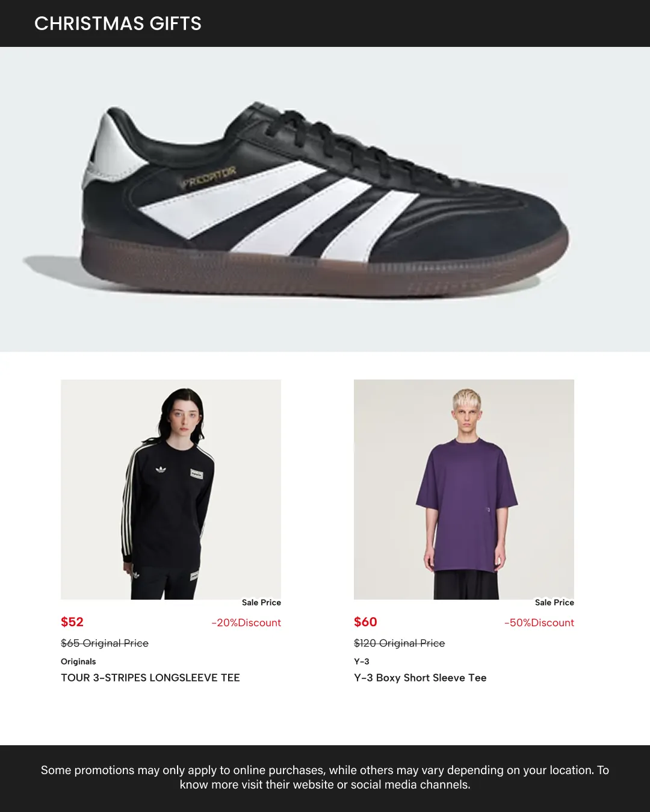650x812 pixels.
Task: Select the $52 sale price
Action: pyautogui.click(x=72, y=622)
